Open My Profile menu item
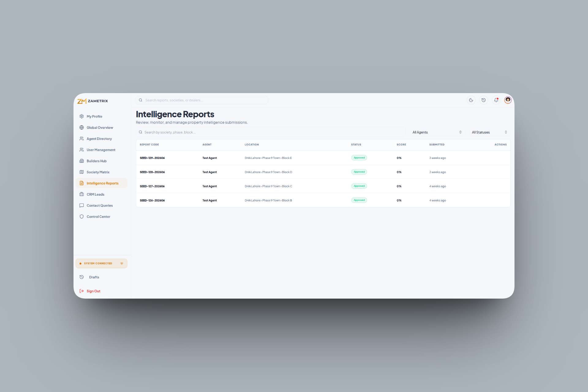588x392 pixels. pos(101,116)
